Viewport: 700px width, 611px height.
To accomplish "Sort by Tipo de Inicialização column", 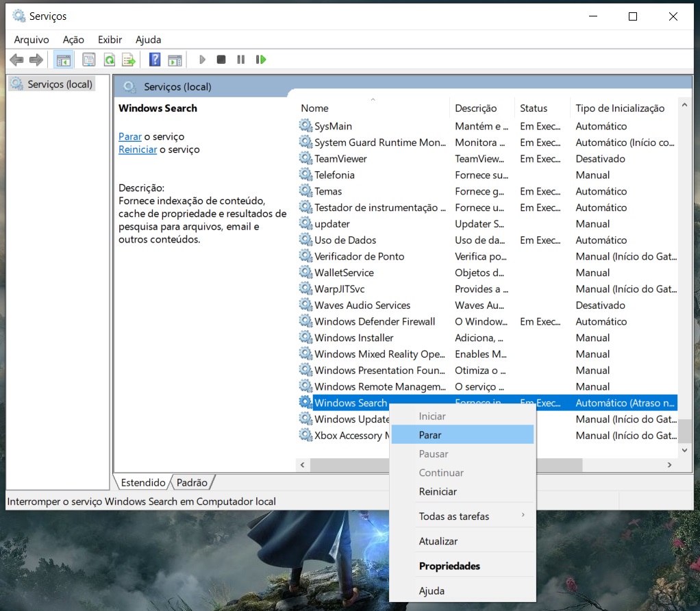I will 624,108.
